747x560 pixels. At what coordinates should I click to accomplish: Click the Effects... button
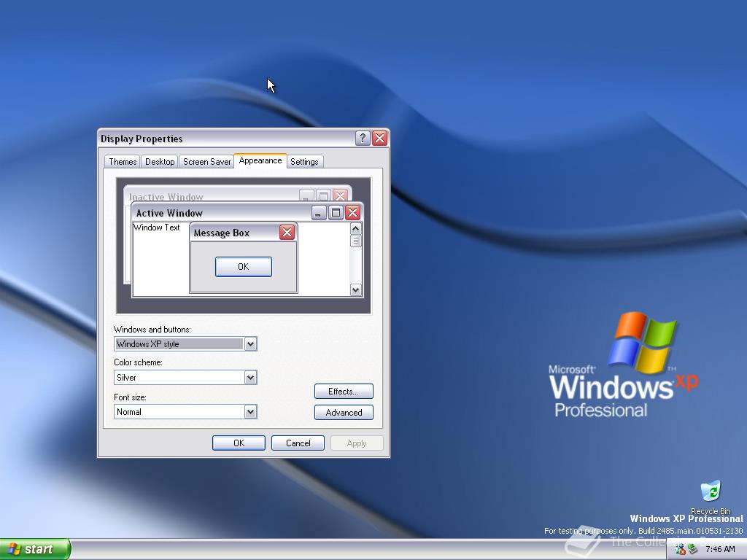344,392
